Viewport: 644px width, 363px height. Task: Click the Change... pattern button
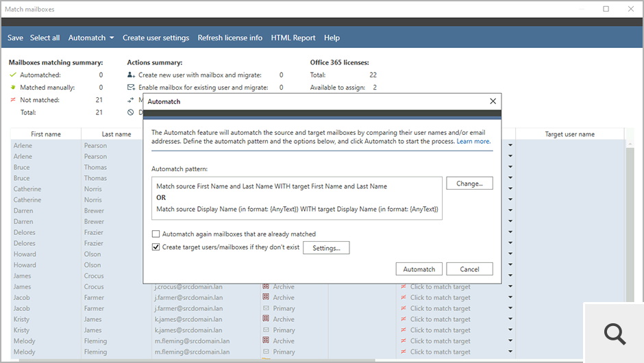coord(469,184)
